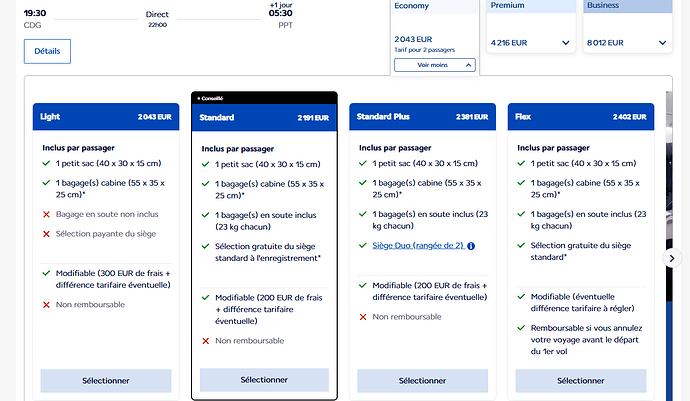Open the Siège Duo (rangée de 2) link
The image size is (690, 401).
(418, 246)
